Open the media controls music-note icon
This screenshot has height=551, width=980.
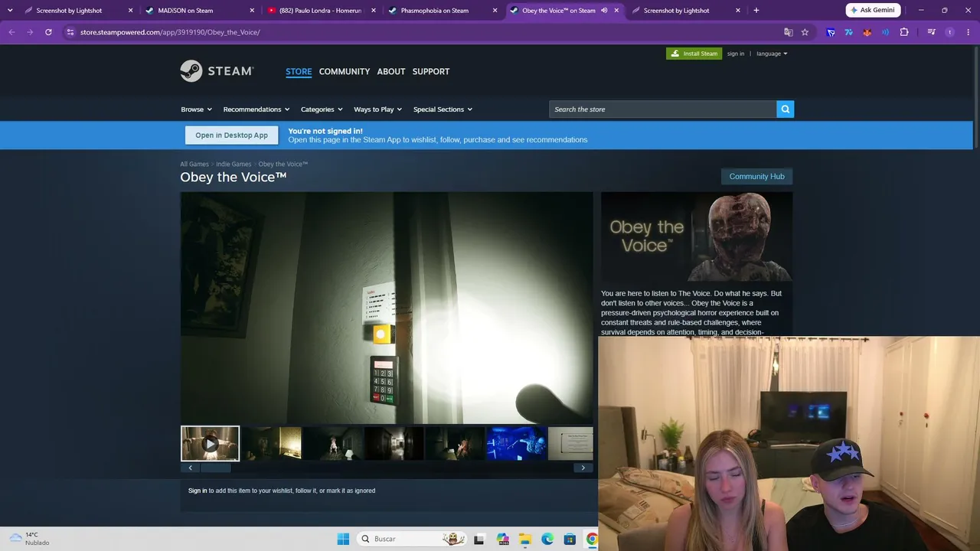click(x=931, y=32)
